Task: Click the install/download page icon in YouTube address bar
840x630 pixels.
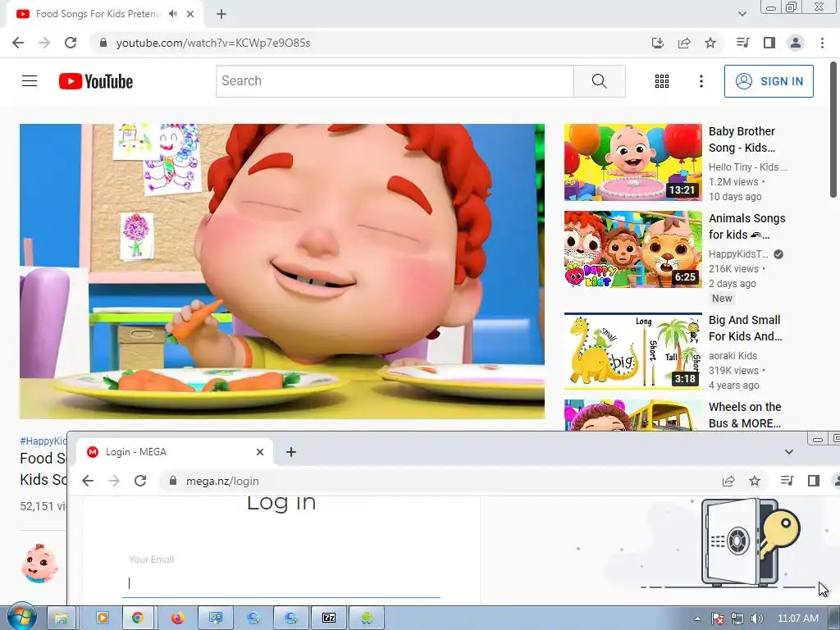Action: tap(658, 43)
